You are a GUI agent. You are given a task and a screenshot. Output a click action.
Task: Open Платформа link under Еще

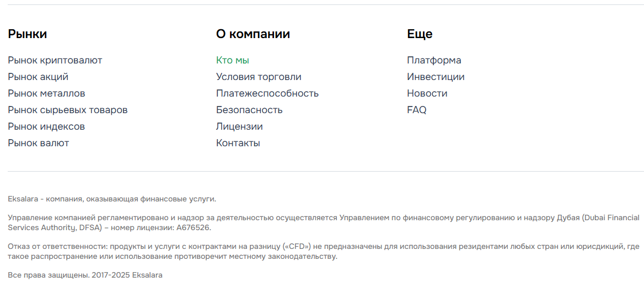[x=434, y=60]
